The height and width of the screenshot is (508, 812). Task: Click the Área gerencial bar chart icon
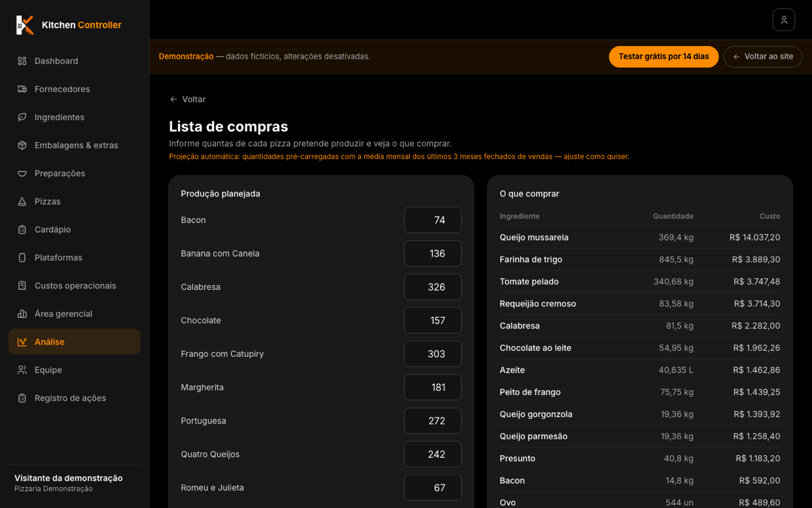(x=22, y=314)
